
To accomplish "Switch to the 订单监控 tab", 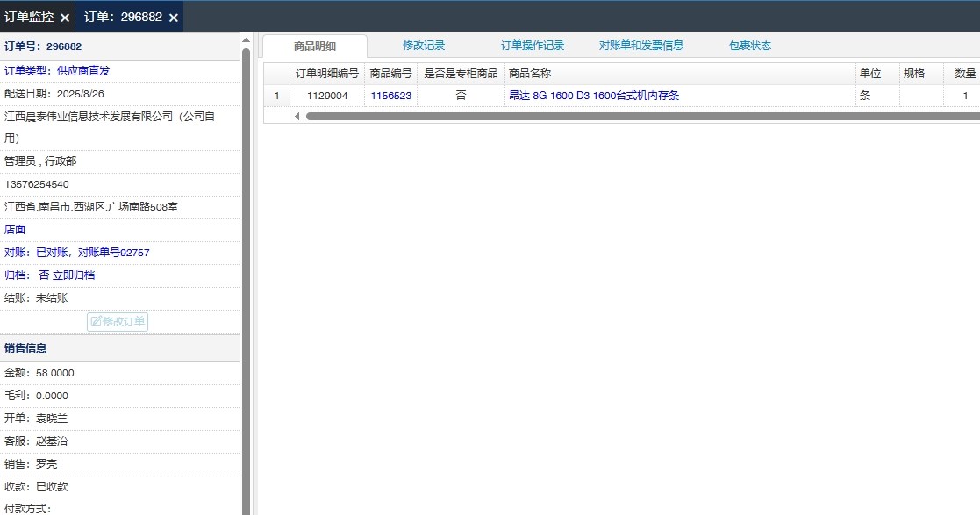I will [x=29, y=17].
